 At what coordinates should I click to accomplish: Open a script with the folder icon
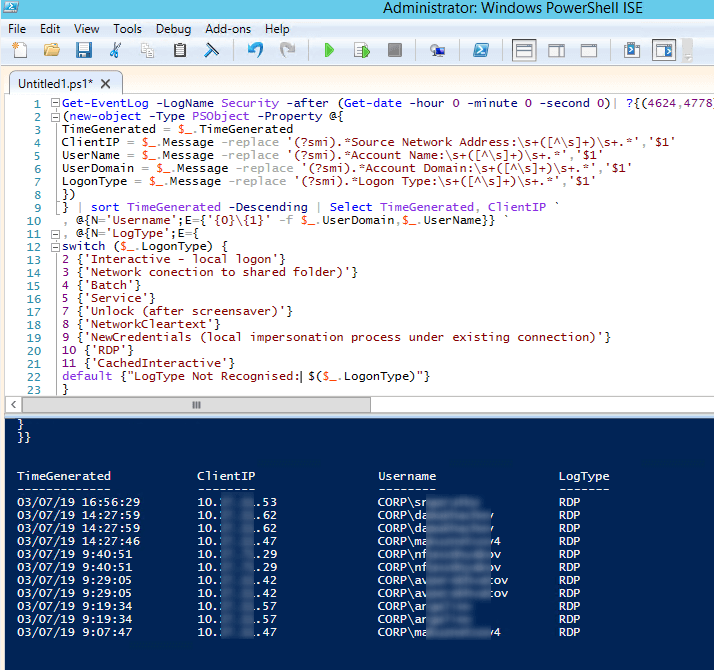coord(52,50)
